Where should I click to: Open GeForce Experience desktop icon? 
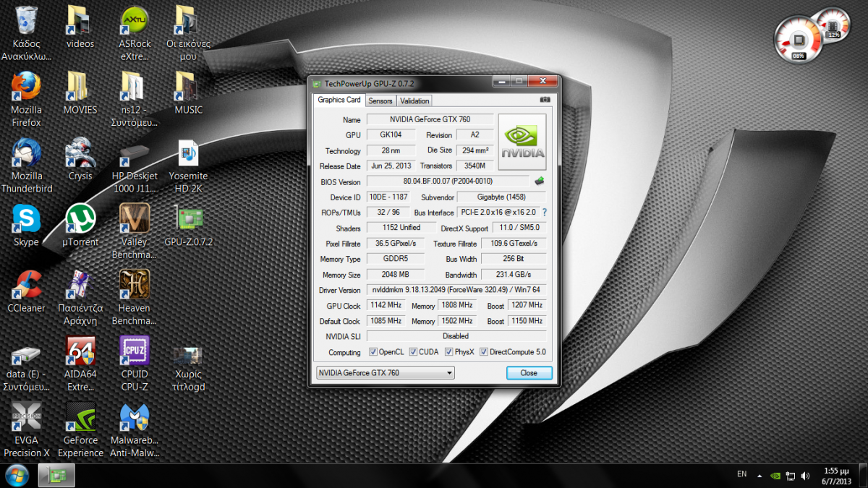(80, 429)
